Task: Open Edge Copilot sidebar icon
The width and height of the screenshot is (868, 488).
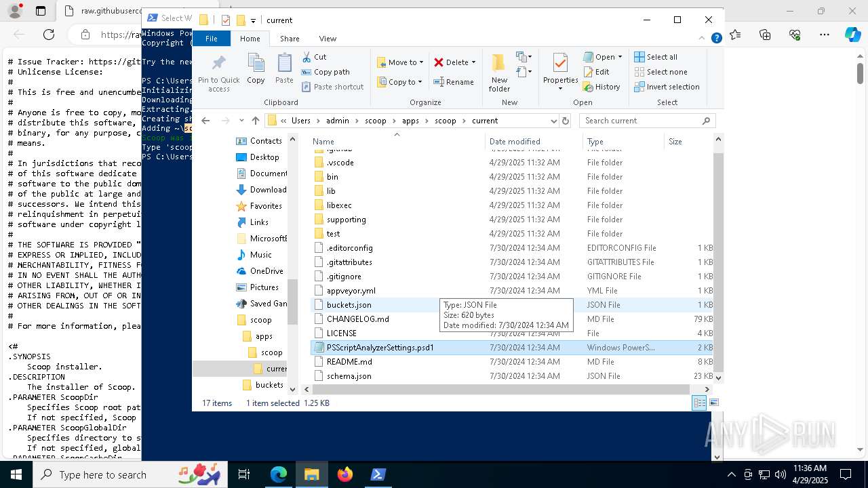Action: tap(852, 35)
